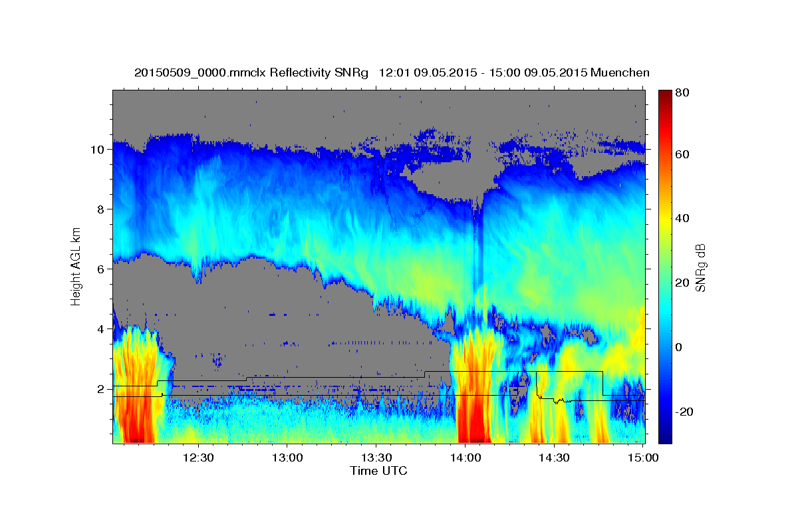Click the 'Time UTC' axis label

[378, 471]
